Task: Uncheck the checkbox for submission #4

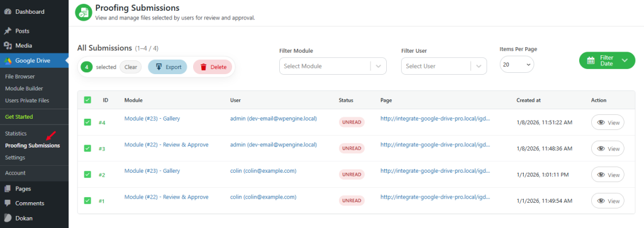Action: pos(87,122)
